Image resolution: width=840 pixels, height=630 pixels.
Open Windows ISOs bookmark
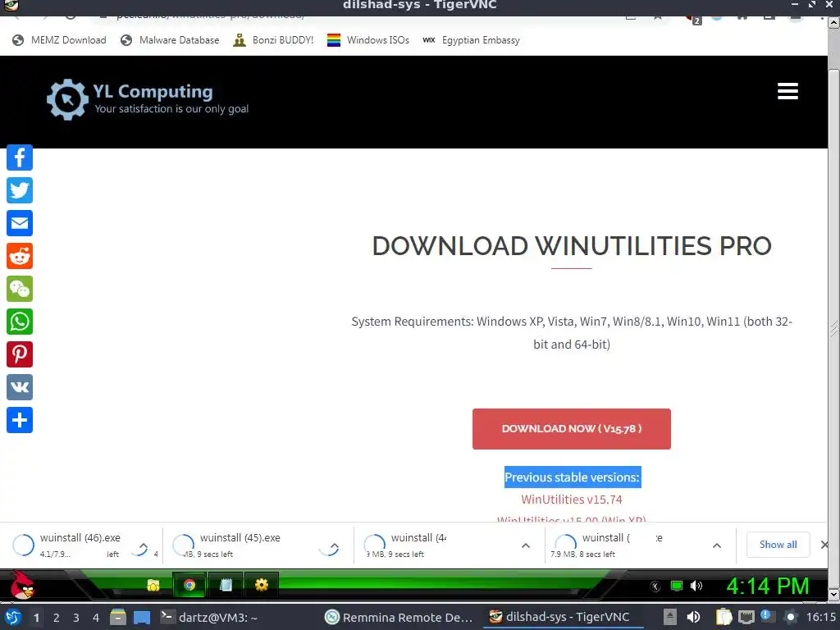click(368, 40)
